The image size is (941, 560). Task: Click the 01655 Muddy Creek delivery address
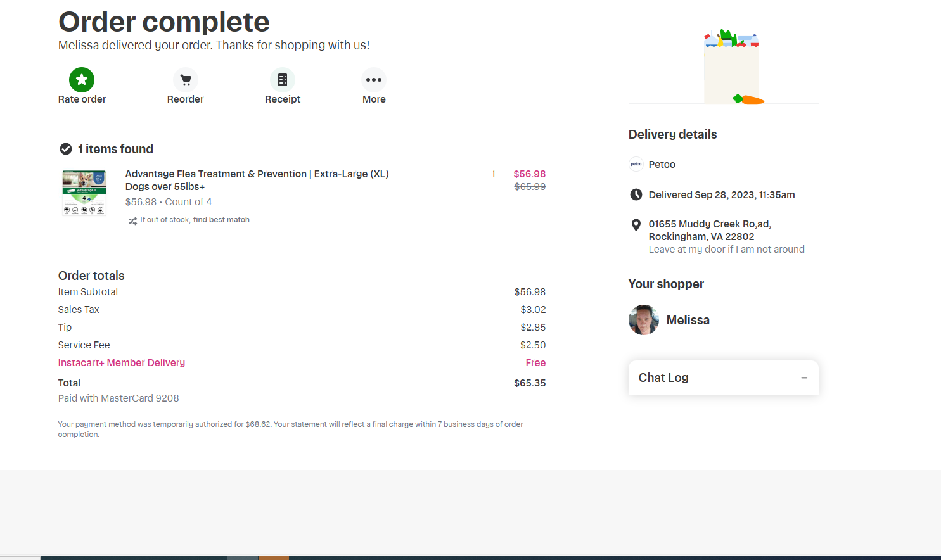pos(710,230)
